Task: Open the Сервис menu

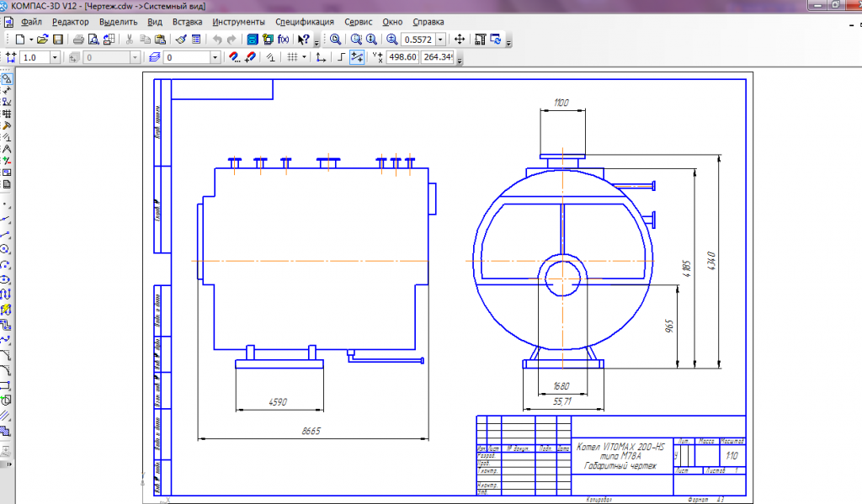Action: (x=359, y=22)
